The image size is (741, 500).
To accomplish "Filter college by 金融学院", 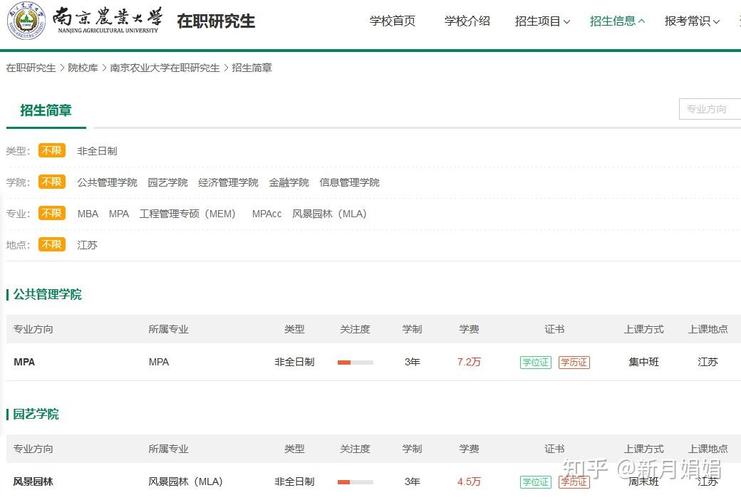I will coord(289,182).
